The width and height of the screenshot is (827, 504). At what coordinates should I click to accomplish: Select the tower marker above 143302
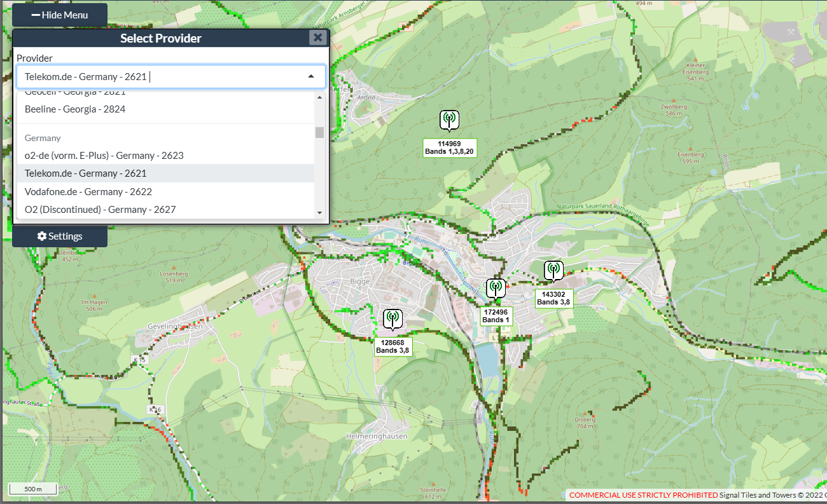tap(553, 271)
